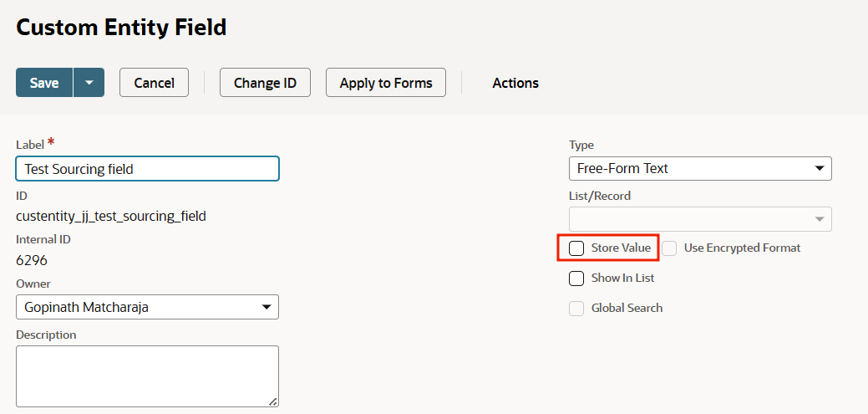Toggle the Global Search checkbox
Screen dimensions: 868x414
[576, 309]
